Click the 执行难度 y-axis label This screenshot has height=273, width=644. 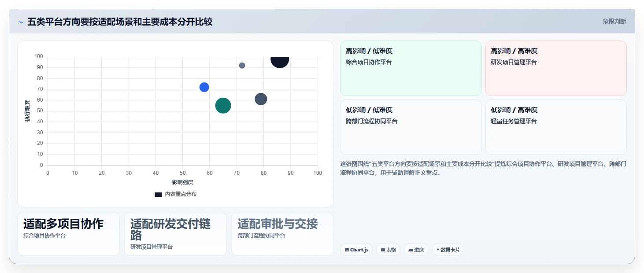coord(27,111)
